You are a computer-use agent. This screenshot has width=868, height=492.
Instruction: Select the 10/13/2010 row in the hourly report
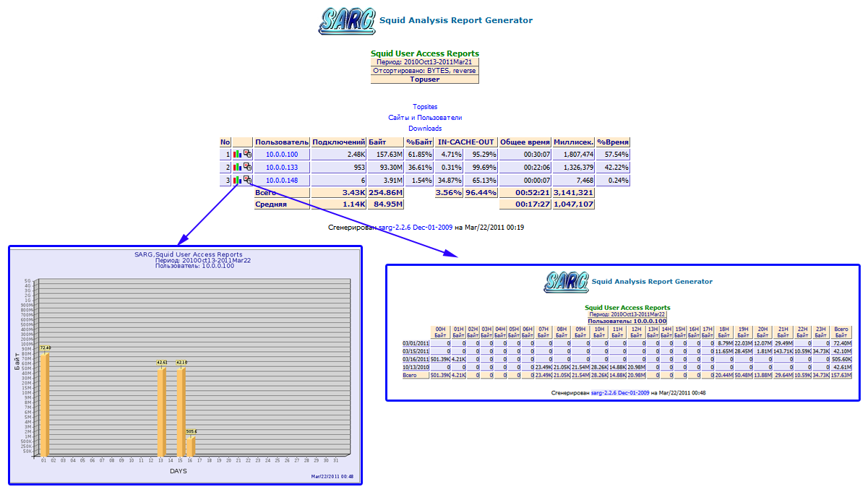click(x=627, y=366)
